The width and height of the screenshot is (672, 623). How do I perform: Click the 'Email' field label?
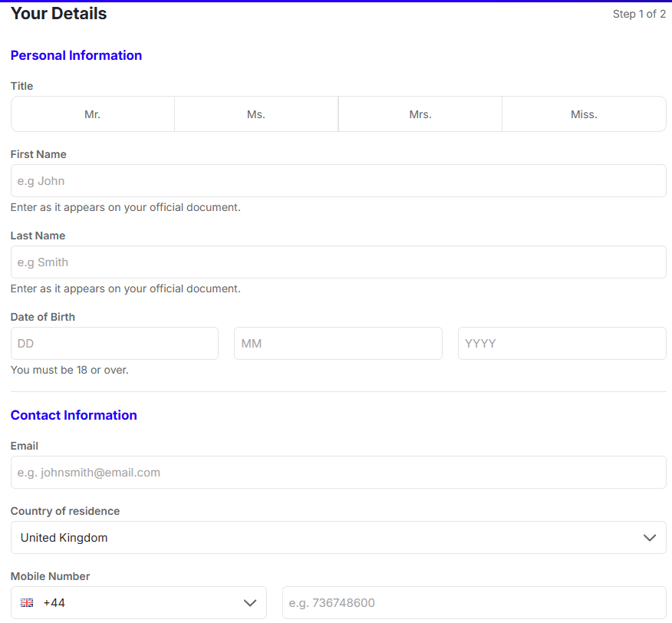point(25,446)
